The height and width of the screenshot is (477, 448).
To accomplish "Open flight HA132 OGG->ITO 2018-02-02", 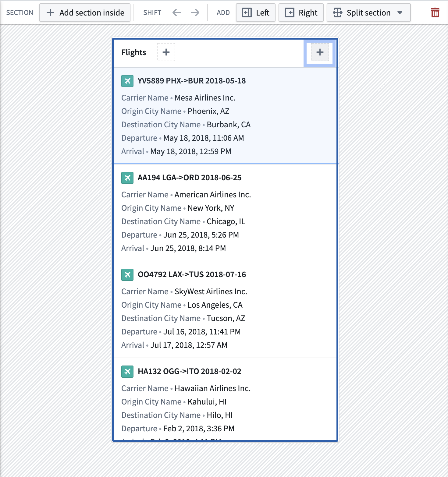I will pos(190,371).
